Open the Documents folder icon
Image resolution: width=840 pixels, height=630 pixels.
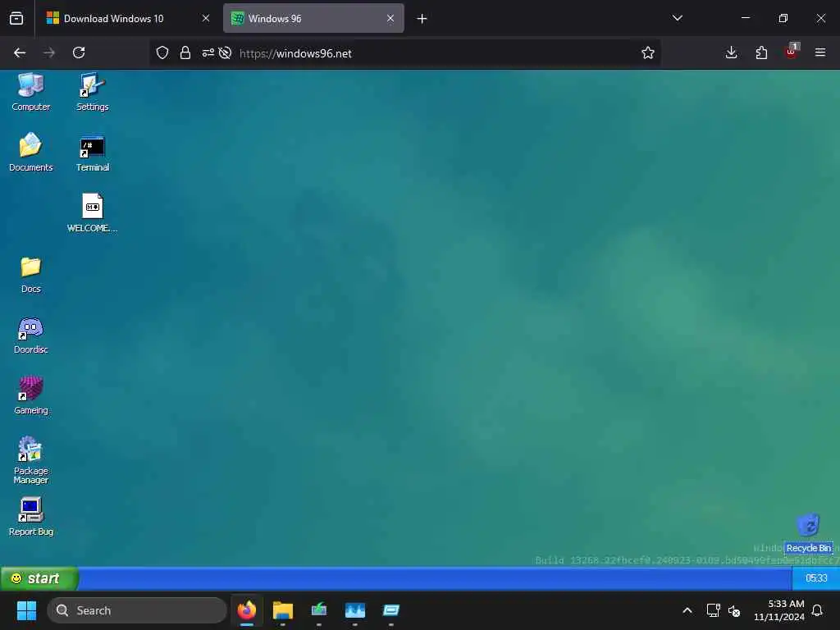[30, 152]
